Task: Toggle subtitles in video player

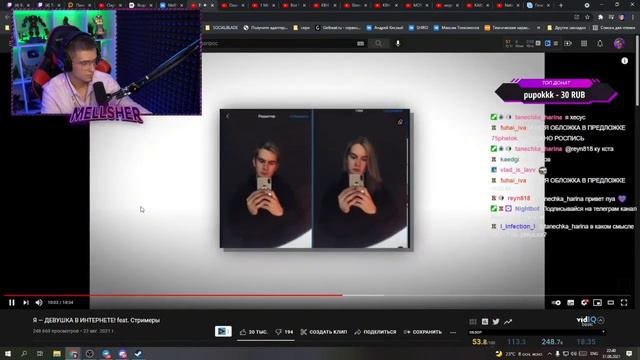Action: click(x=571, y=302)
